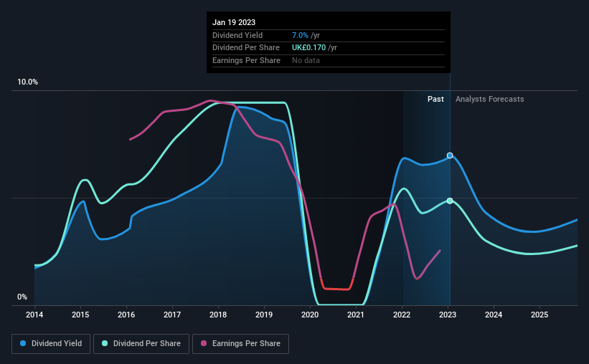Click the teal dot in Dividend Per Share legend
589x364 pixels.
click(105, 343)
